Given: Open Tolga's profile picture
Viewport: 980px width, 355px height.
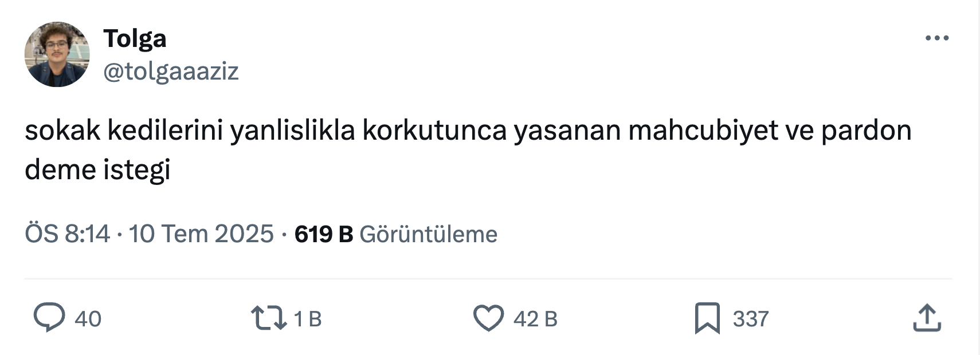Looking at the screenshot, I should point(57,54).
